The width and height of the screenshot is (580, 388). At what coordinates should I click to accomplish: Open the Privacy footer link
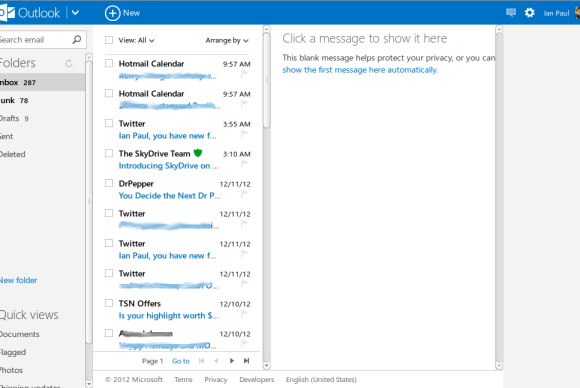point(216,379)
